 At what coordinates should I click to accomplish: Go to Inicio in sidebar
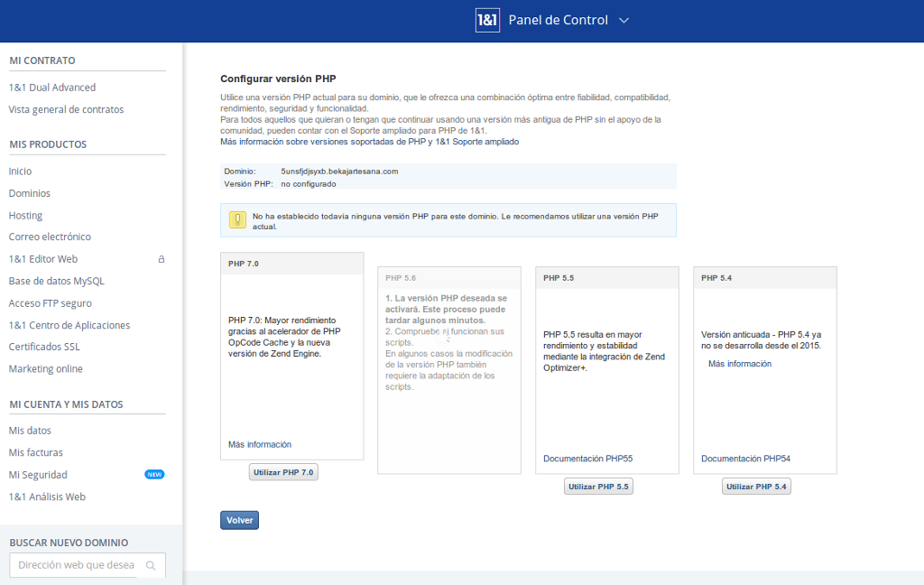tap(20, 171)
